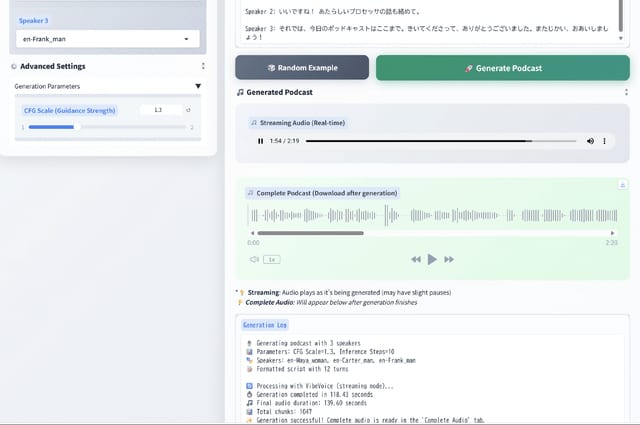
Task: Click the Advanced Settings resize handle
Action: [x=203, y=66]
